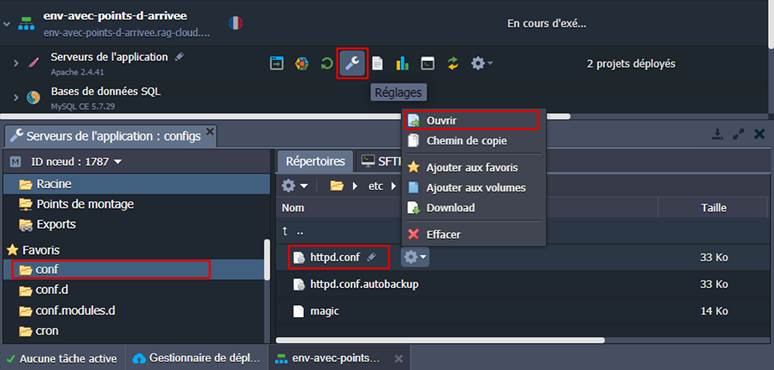Open the statistics bar chart icon
Viewport: 774px width, 370px height.
pyautogui.click(x=402, y=64)
